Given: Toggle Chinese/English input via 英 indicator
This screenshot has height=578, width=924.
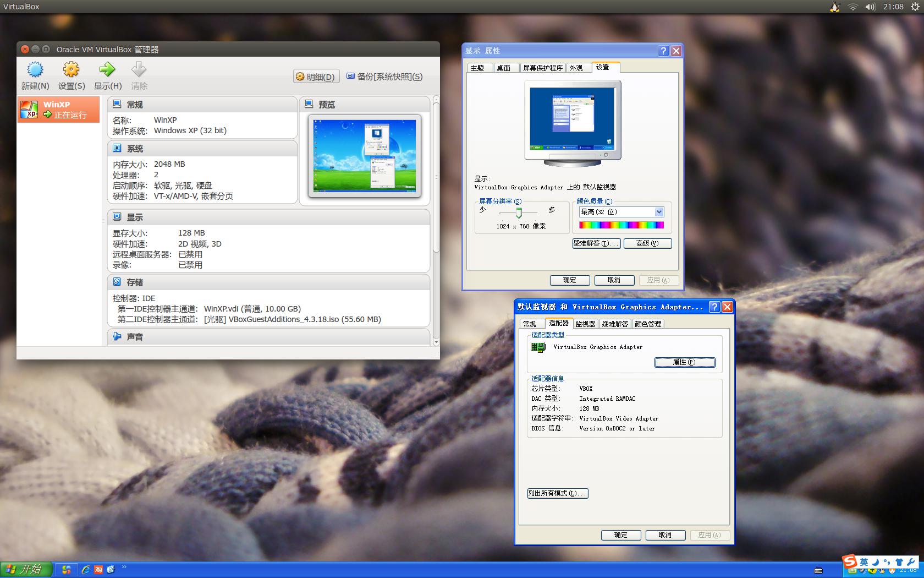Looking at the screenshot, I should click(x=864, y=562).
